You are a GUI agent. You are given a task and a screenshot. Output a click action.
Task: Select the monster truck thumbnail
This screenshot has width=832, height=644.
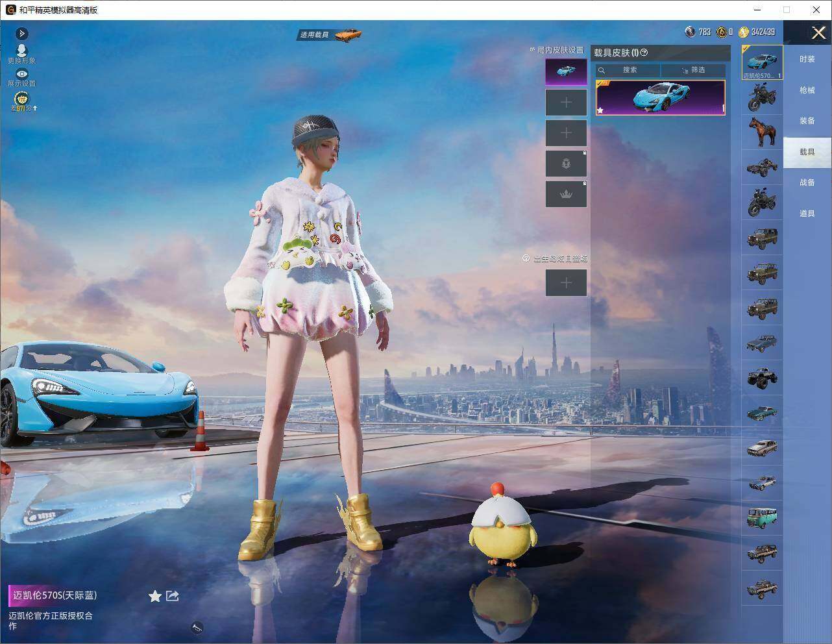(762, 377)
